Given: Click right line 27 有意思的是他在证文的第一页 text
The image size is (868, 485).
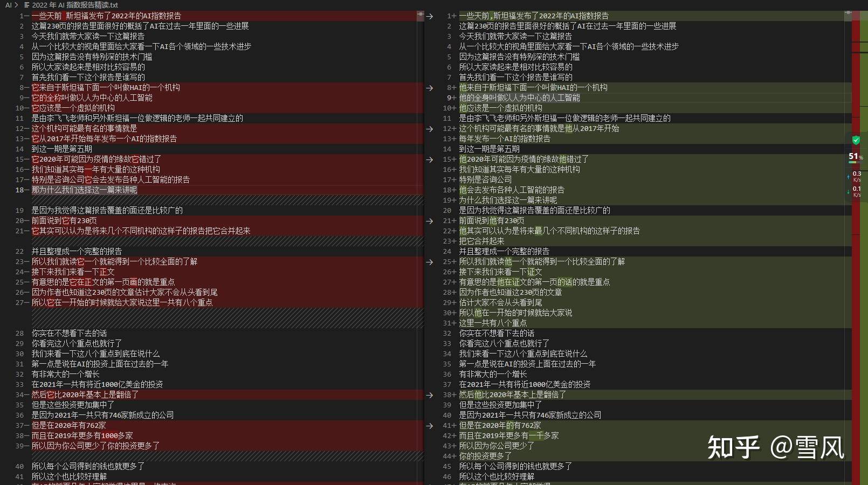Looking at the screenshot, I should click(534, 282).
